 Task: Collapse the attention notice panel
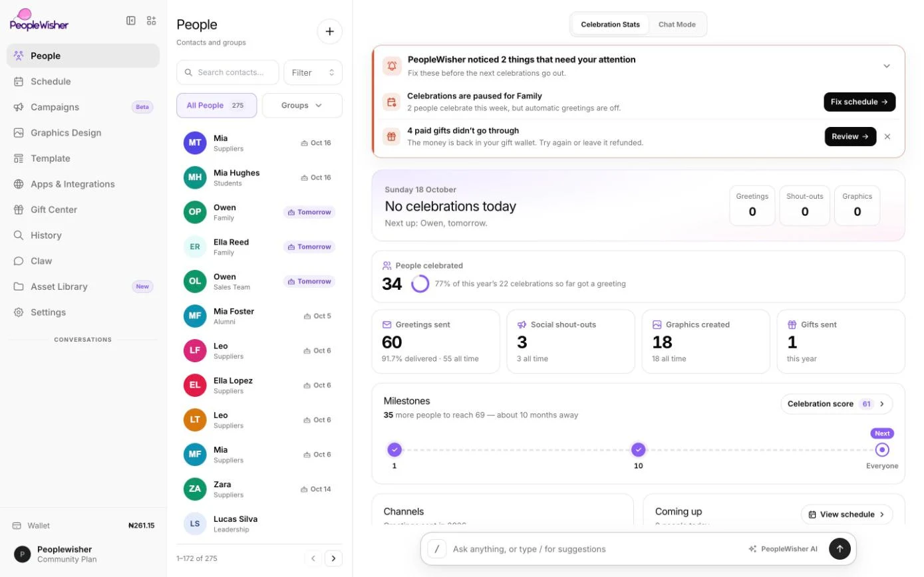(x=887, y=66)
